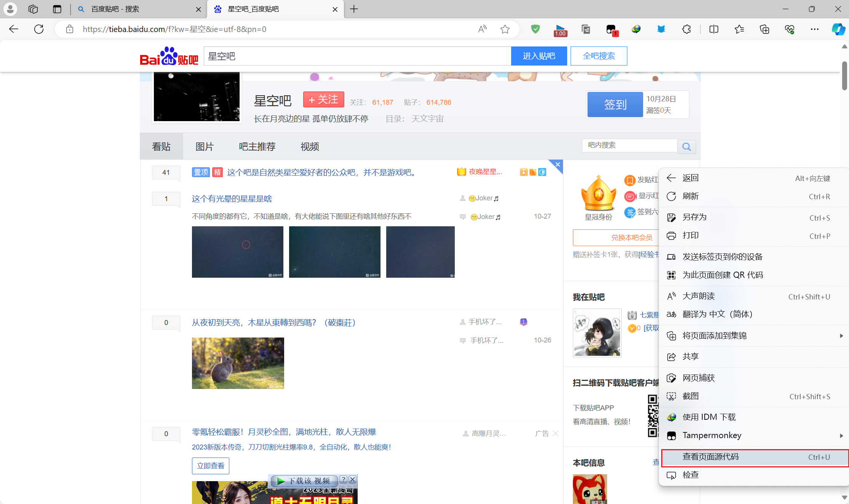Add page to favorites with star icon
Viewport: 849px width, 504px height.
point(505,29)
